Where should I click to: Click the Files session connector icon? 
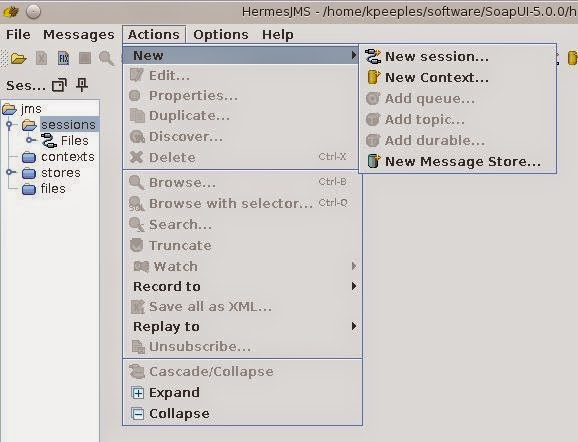(49, 140)
